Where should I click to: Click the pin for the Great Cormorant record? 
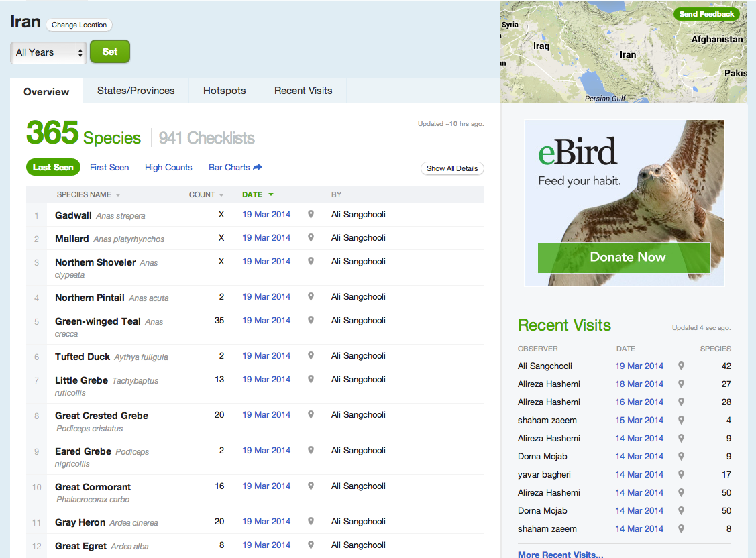point(310,486)
